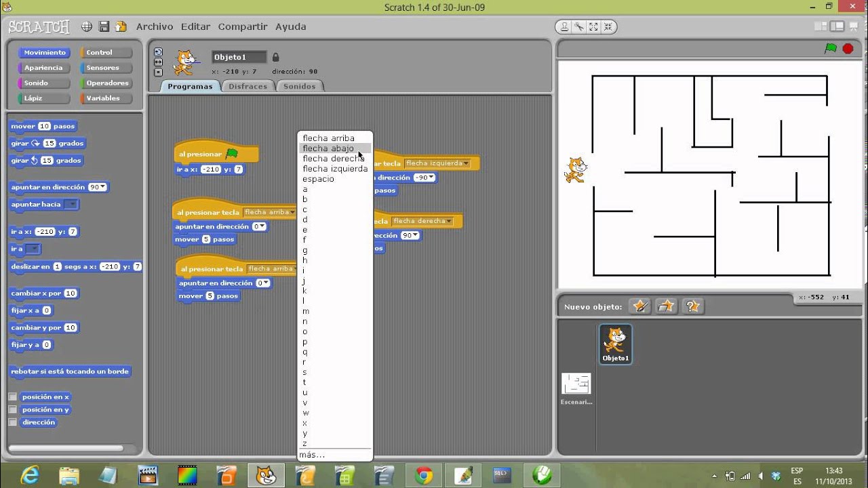Open Internet Explorer from taskbar

point(30,476)
